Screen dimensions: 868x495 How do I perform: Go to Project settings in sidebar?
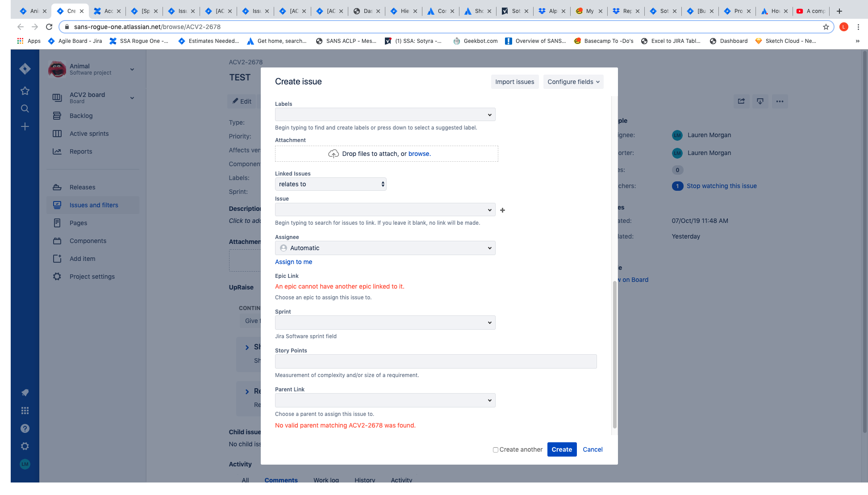[x=92, y=277]
